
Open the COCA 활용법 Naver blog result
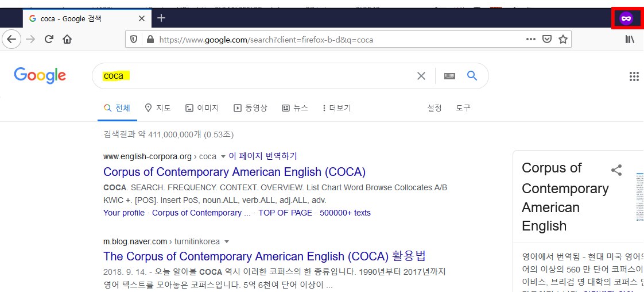point(265,256)
